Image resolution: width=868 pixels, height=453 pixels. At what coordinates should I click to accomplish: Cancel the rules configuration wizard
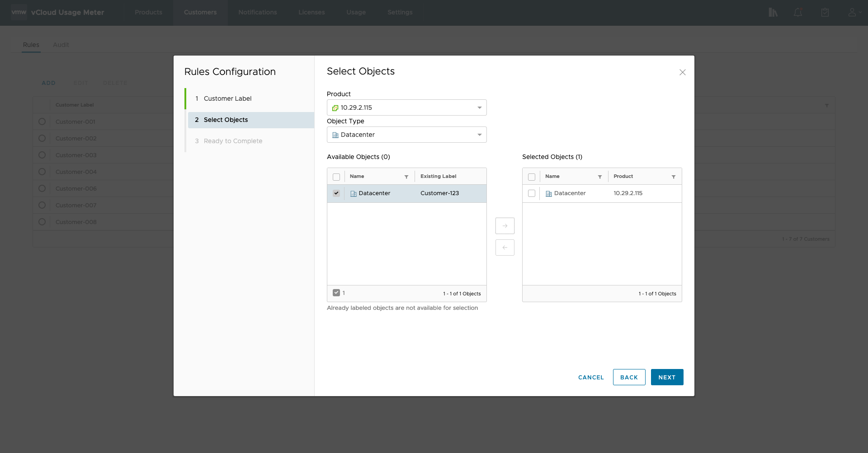[x=590, y=377]
